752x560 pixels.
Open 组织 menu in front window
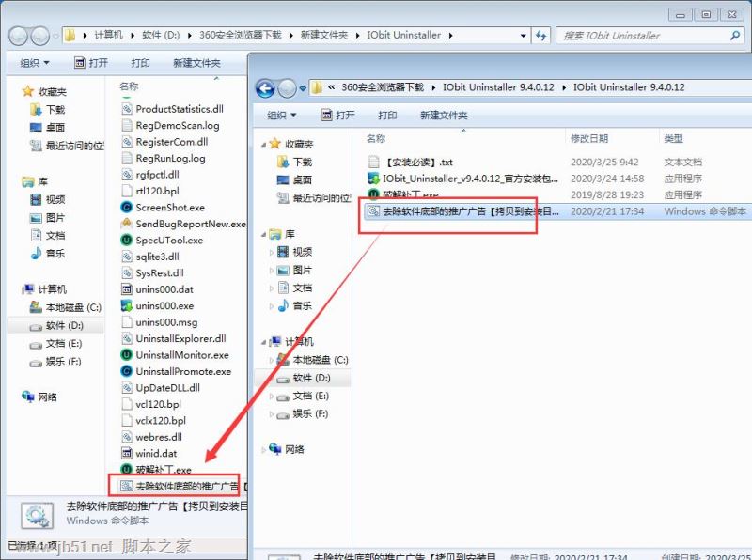click(281, 115)
